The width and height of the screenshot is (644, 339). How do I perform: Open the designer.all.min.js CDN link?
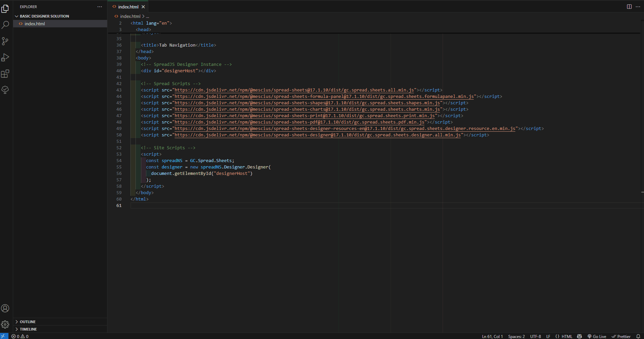point(318,135)
